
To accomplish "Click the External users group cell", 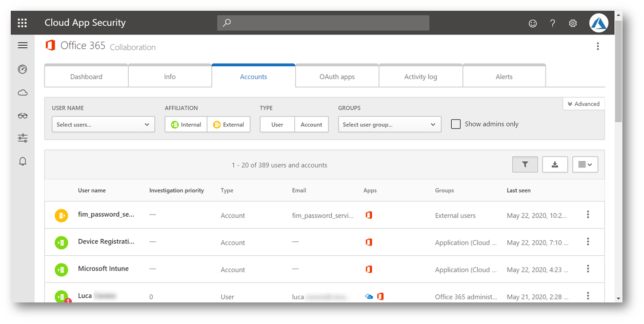I will coord(455,216).
